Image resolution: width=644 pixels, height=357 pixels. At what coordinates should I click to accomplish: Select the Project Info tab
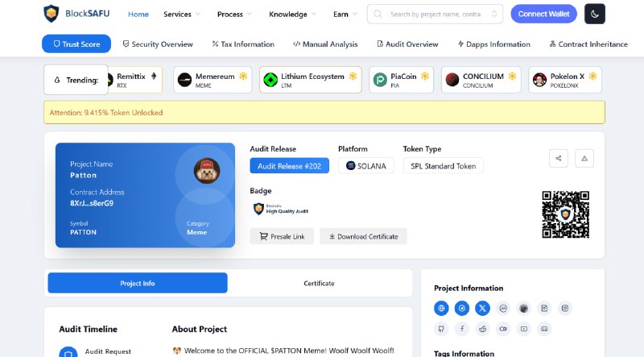138,283
